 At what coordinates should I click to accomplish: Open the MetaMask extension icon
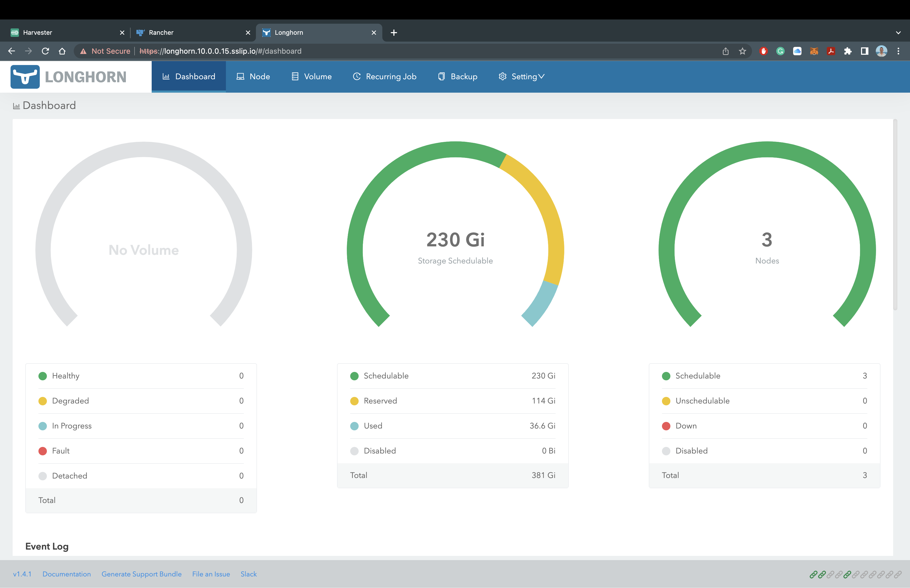pyautogui.click(x=814, y=51)
